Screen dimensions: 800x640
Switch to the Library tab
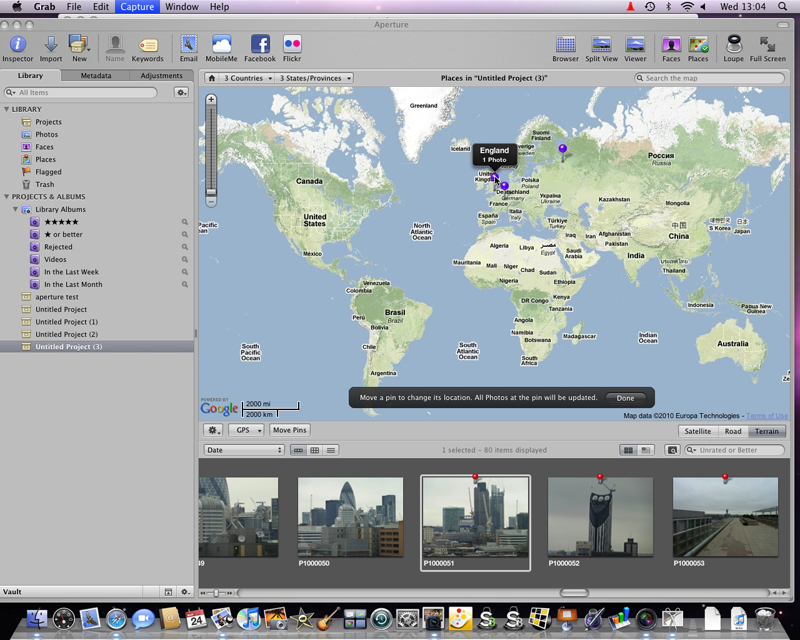(x=30, y=76)
